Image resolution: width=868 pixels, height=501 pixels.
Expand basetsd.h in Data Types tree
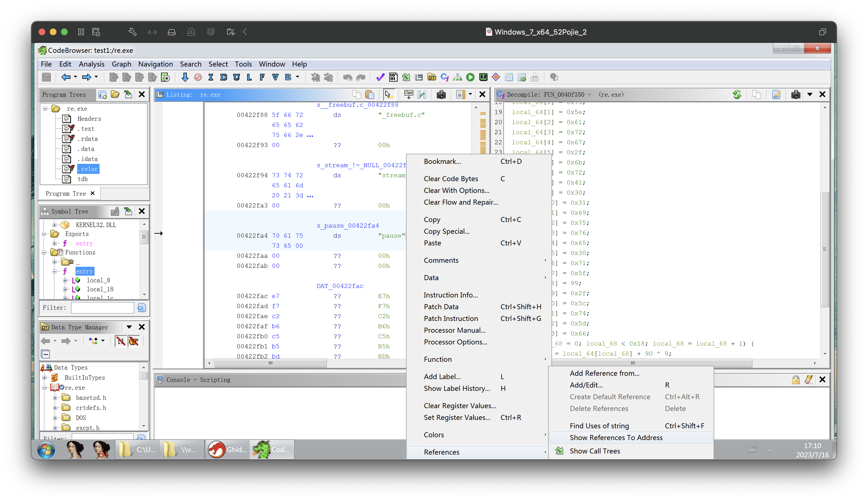pos(55,398)
